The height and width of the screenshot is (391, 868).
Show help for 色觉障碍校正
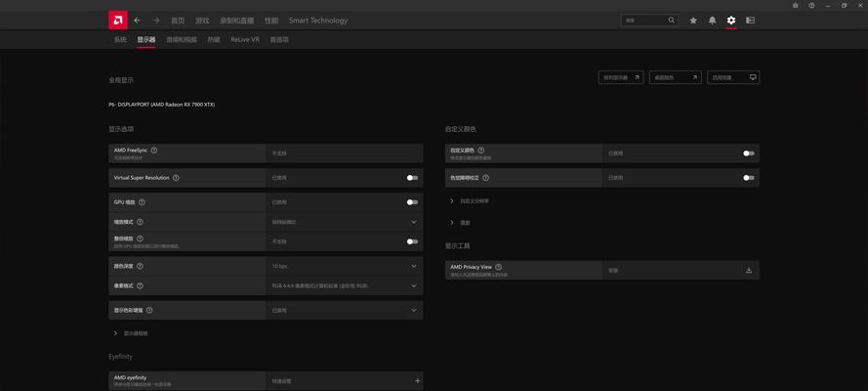(485, 178)
